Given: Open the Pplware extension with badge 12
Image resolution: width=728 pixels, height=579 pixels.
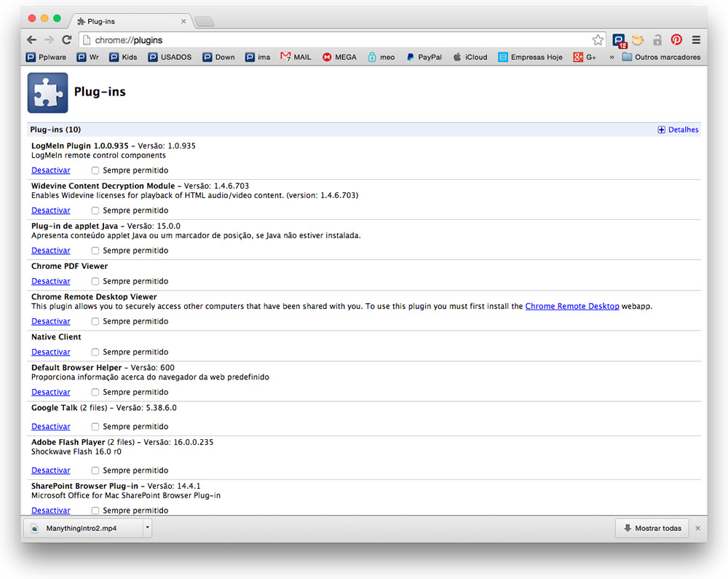Looking at the screenshot, I should (x=620, y=40).
